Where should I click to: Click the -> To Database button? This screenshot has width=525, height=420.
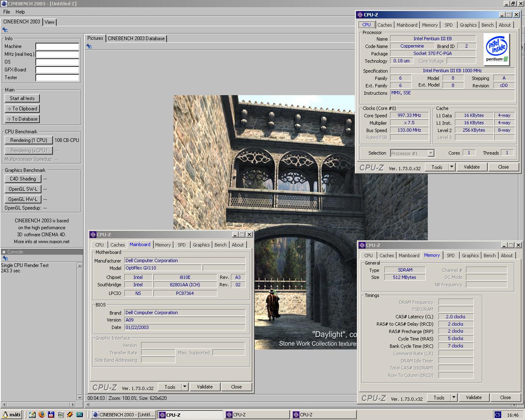22,119
